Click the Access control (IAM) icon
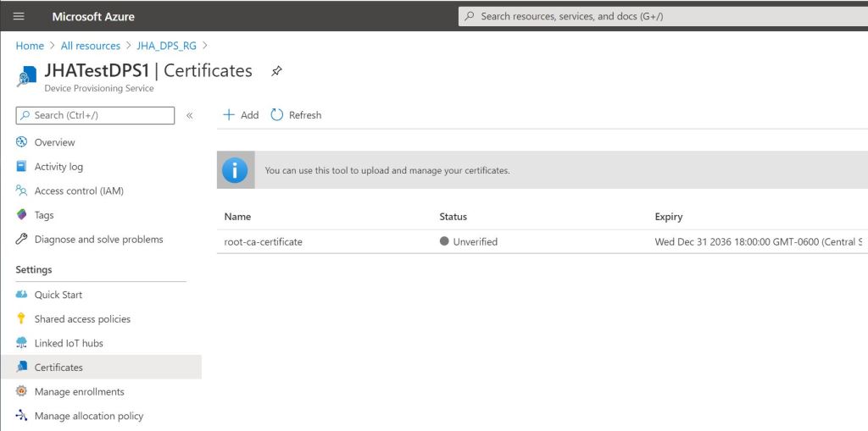The image size is (868, 431). tap(22, 191)
